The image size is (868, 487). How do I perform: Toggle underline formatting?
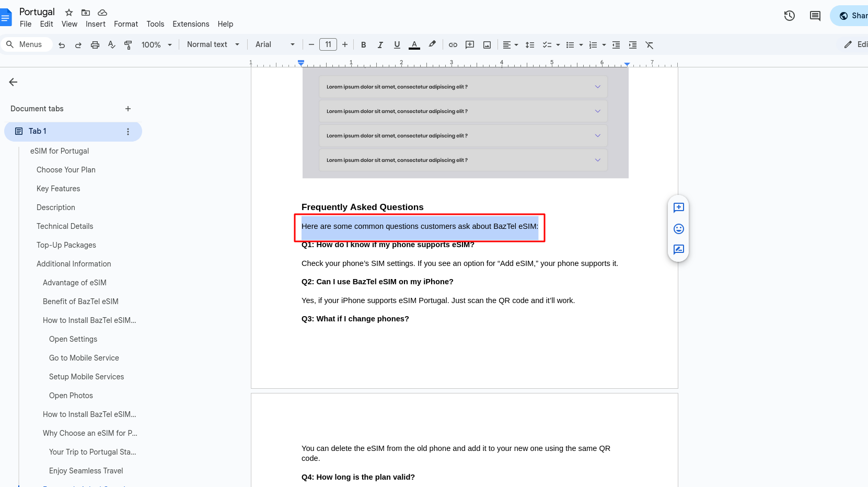pos(397,45)
